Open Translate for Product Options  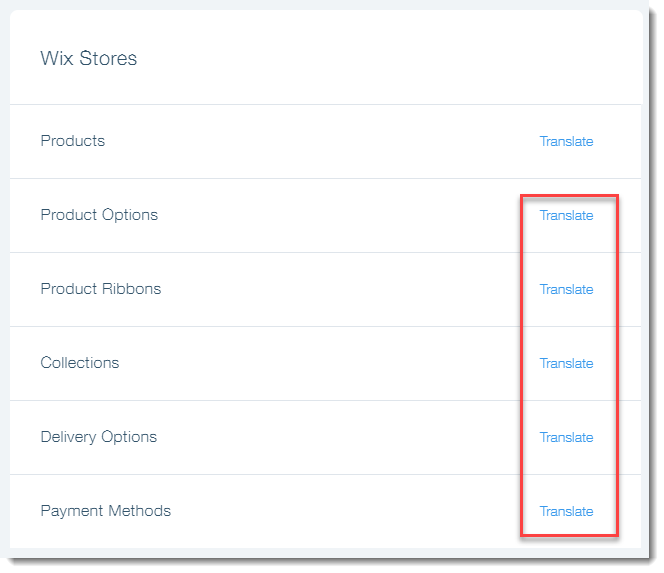point(566,216)
